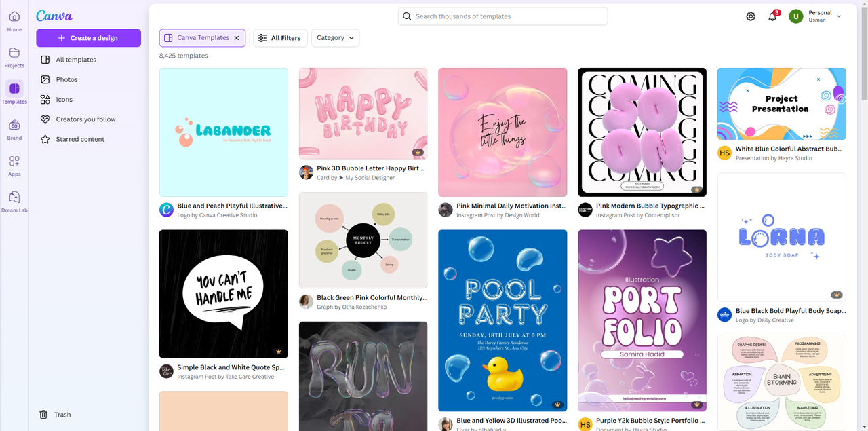Open Project Presentation template
This screenshot has height=431, width=868.
782,104
